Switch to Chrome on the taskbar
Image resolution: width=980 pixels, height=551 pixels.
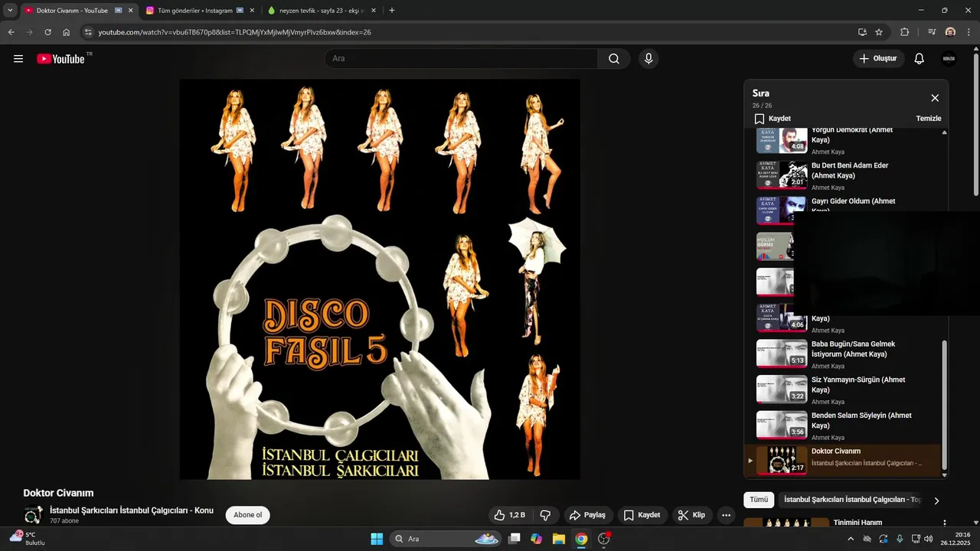[x=581, y=539]
